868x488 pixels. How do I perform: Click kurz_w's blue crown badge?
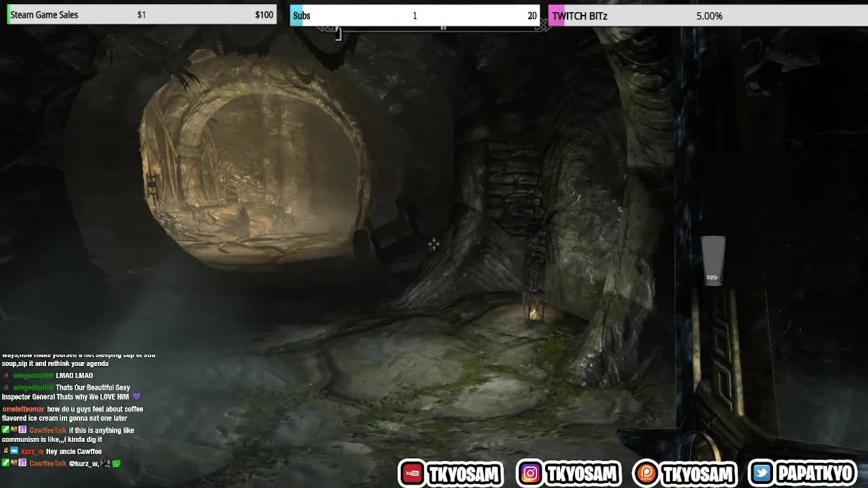click(x=14, y=451)
